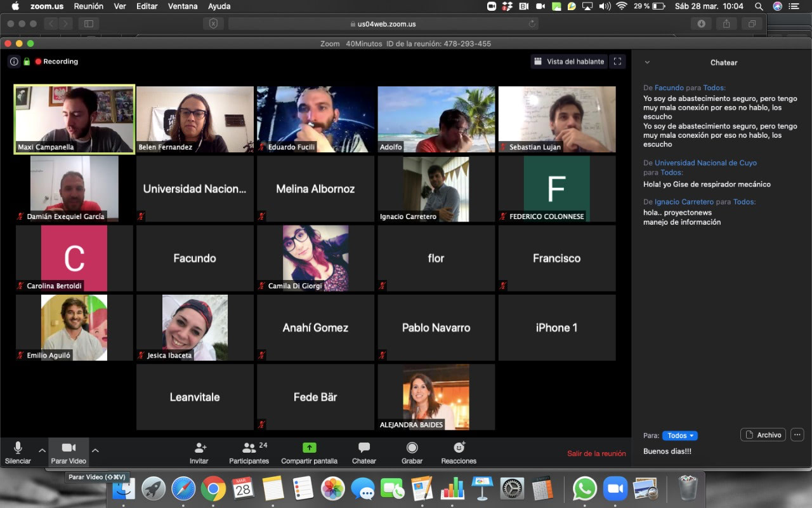The width and height of the screenshot is (812, 508).
Task: Click the Recording indicator
Action: click(56, 62)
